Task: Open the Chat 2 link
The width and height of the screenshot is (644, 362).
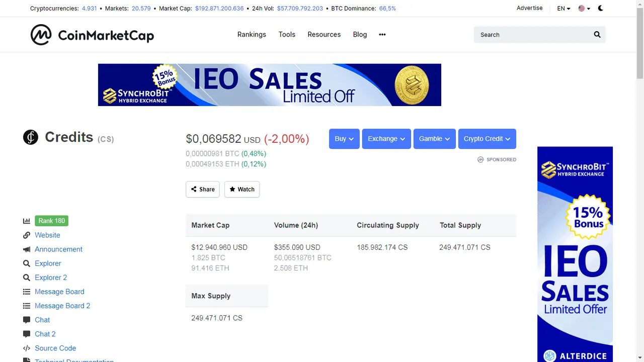Action: click(45, 333)
